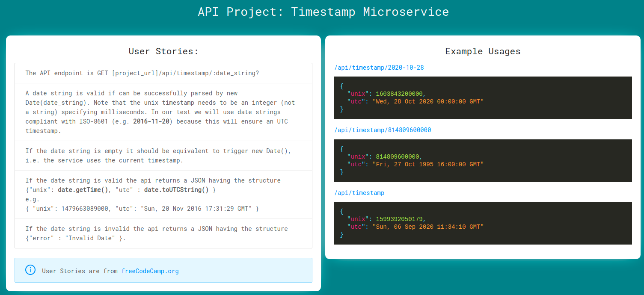Click the 'If the date string is empty' story

click(x=163, y=156)
